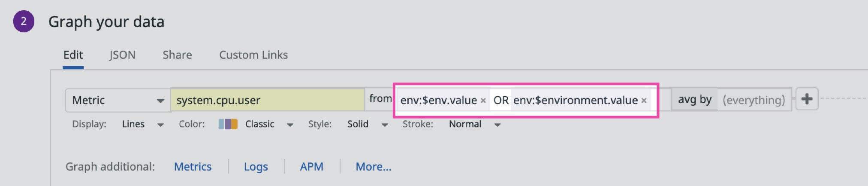Go to the Custom Links tab

[253, 55]
